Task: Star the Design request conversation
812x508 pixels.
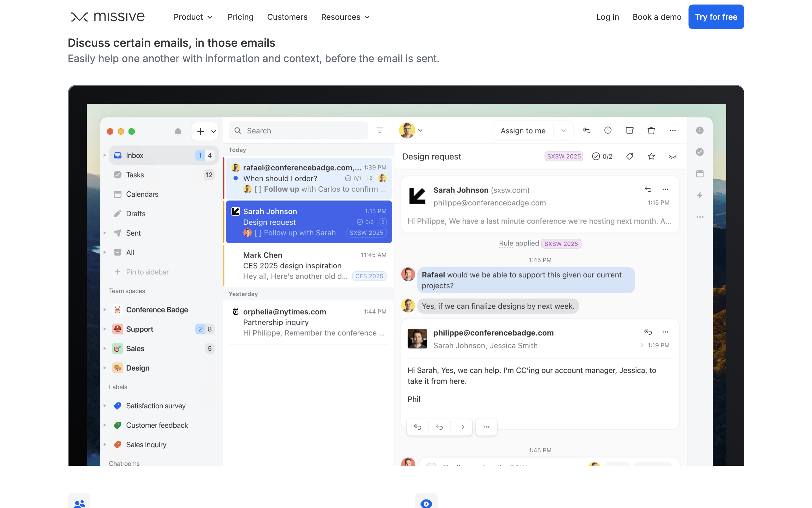Action: click(x=651, y=156)
